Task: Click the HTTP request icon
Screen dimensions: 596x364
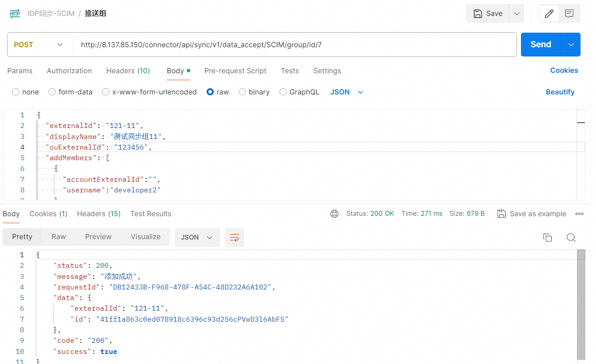Action: click(x=15, y=13)
